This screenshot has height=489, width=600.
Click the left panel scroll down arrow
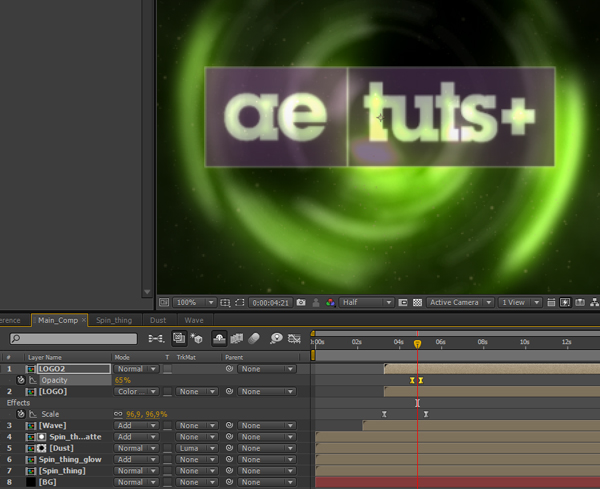(x=147, y=292)
